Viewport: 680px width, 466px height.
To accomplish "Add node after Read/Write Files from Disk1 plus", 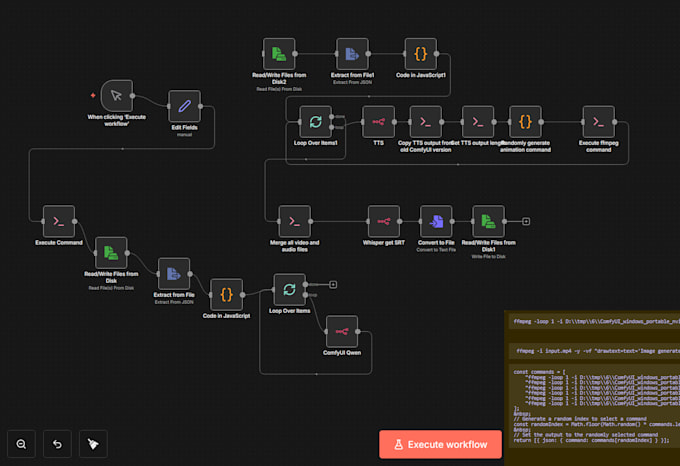I will point(526,222).
